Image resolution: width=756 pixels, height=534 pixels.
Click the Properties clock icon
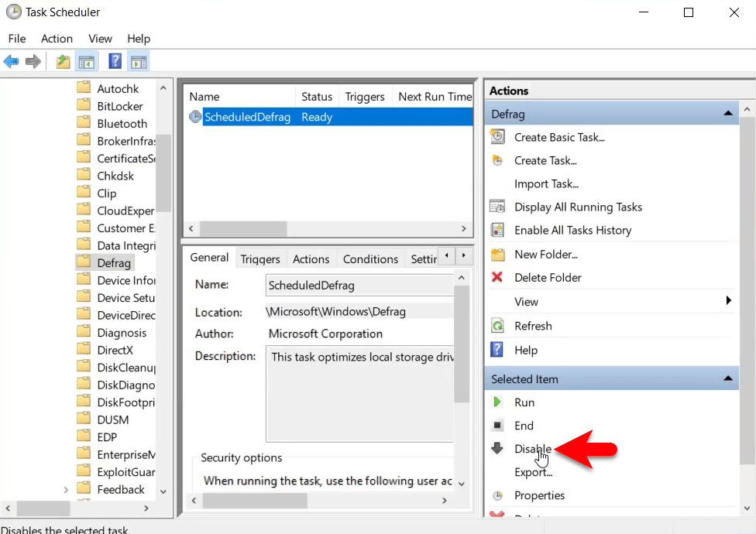(x=497, y=495)
